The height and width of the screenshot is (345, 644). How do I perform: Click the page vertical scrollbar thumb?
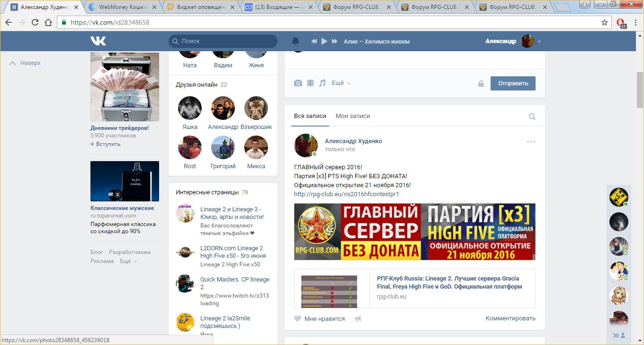click(x=640, y=90)
